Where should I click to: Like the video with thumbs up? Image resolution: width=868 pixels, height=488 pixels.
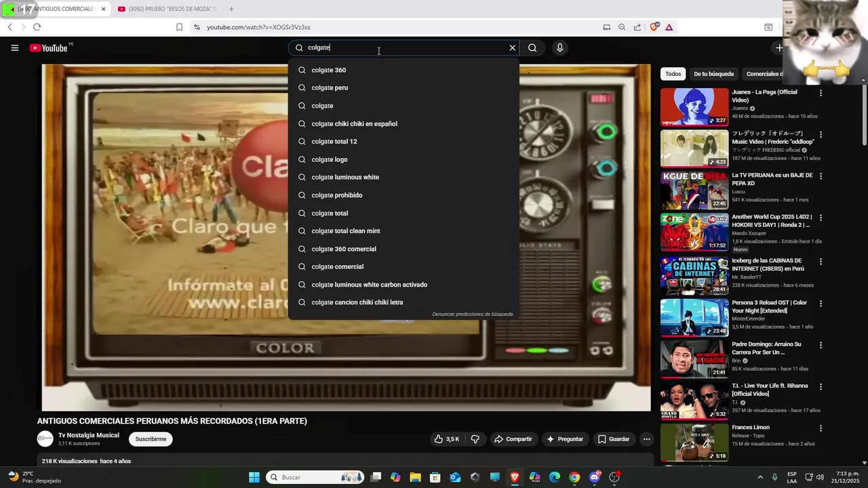[x=447, y=439]
